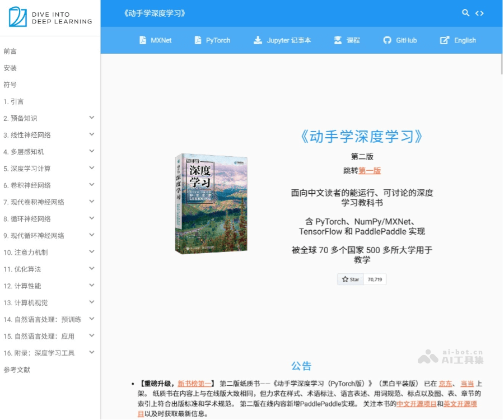This screenshot has width=504, height=420.
Task: Open the 京东 purchase link
Action: 444,384
